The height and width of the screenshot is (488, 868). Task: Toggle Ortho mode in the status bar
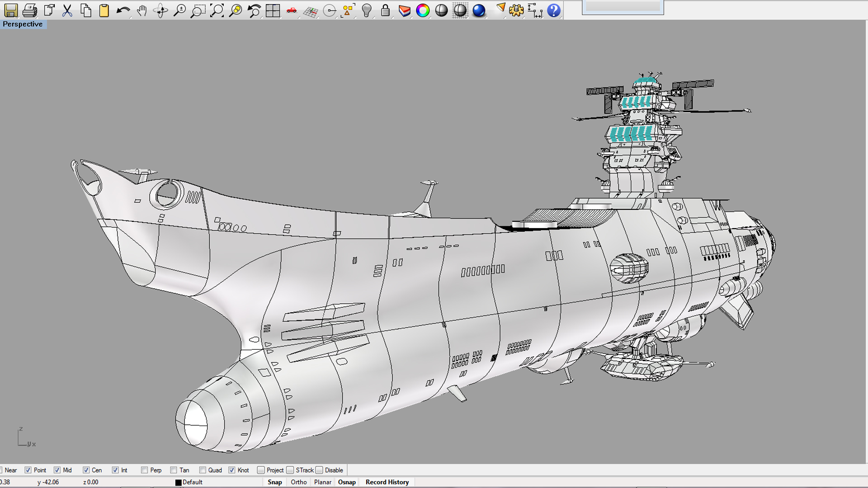pyautogui.click(x=299, y=482)
